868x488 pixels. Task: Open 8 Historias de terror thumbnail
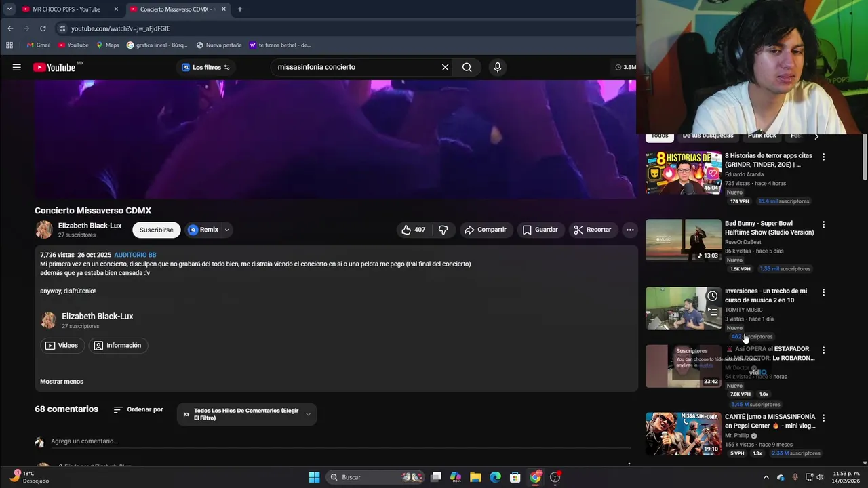(683, 173)
